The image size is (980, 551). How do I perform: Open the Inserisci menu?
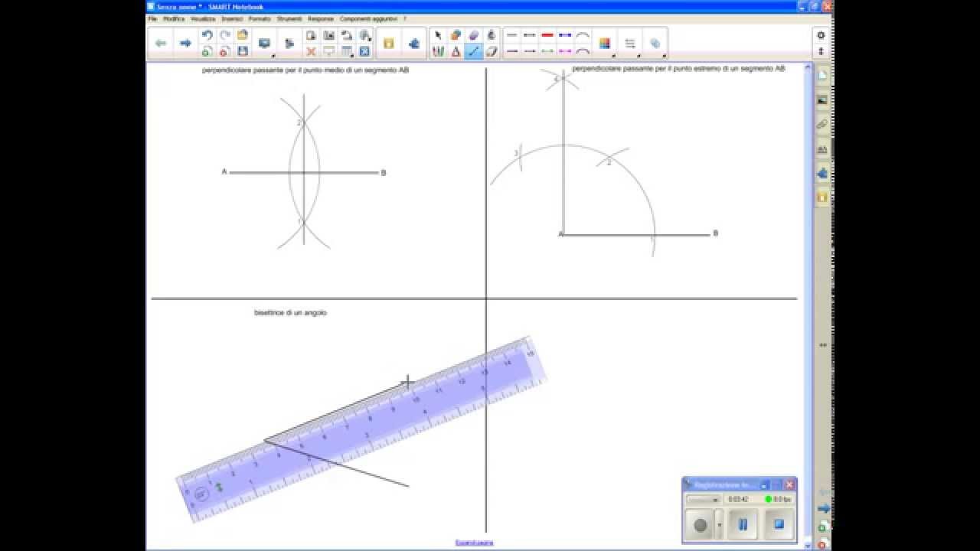(x=232, y=18)
